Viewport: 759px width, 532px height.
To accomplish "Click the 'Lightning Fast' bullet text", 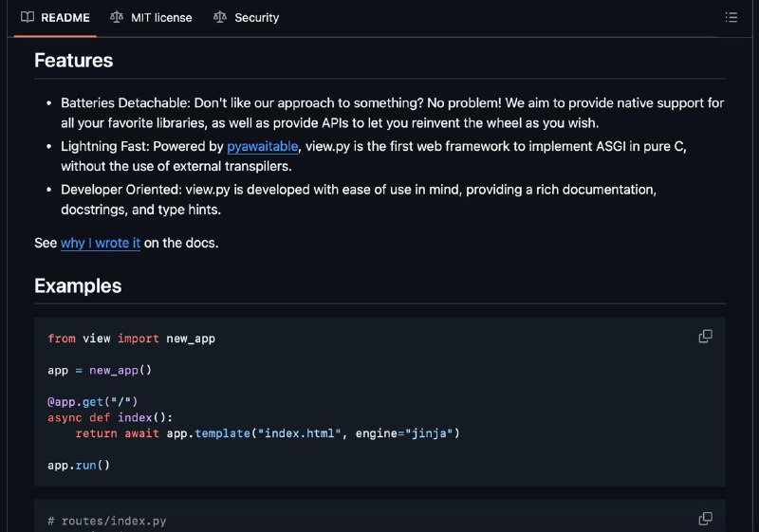I will (x=374, y=156).
